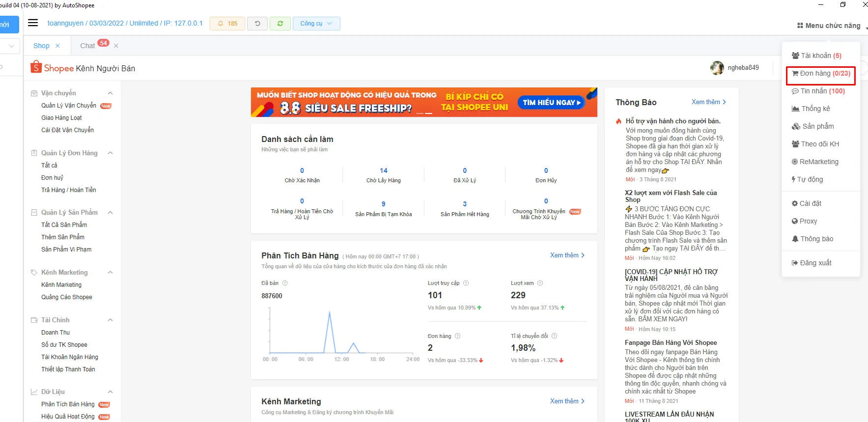This screenshot has height=422, width=868.
Task: Collapse the Quản Lý Đơn Hàng section
Action: [x=111, y=153]
